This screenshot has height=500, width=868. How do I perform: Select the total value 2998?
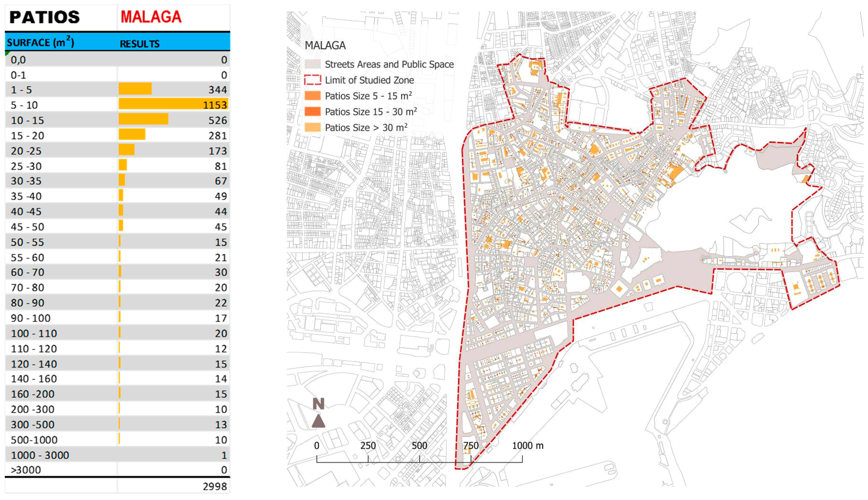click(215, 487)
